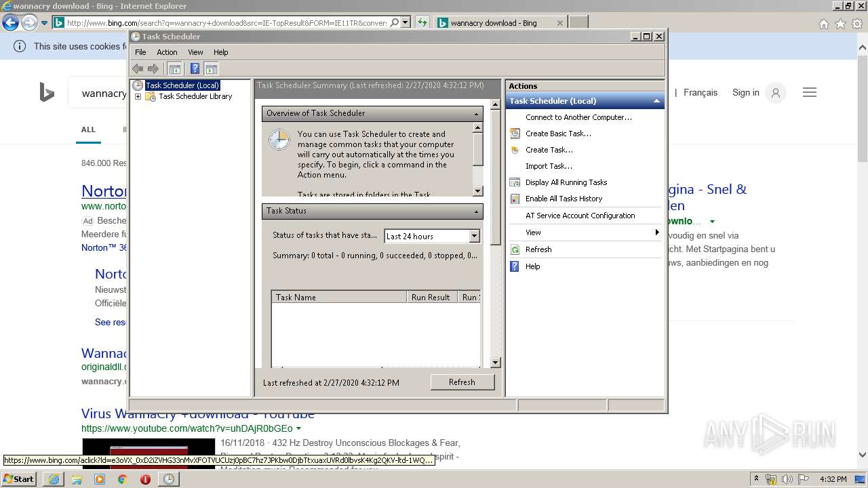Viewport: 868px width, 488px height.
Task: Collapse the Overview of Task Scheduler section
Action: (x=476, y=114)
